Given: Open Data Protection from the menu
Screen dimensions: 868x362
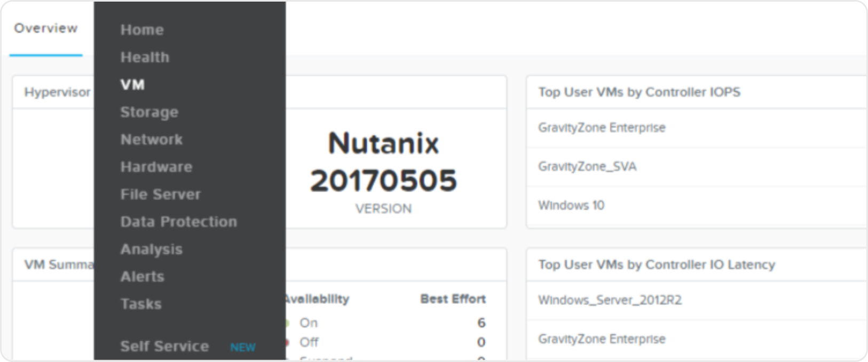Looking at the screenshot, I should point(179,222).
